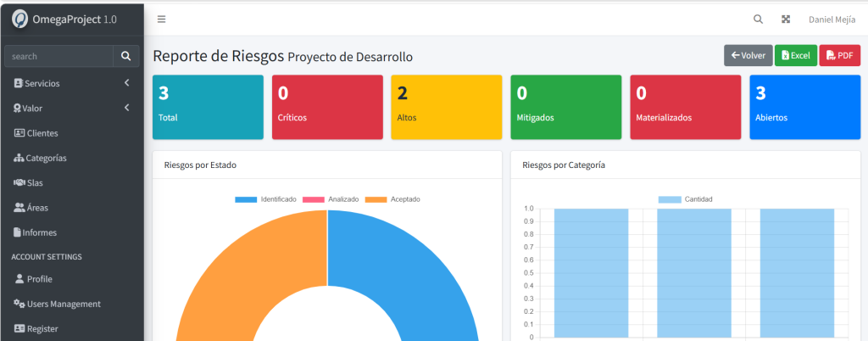Click the OmegaProject 1.0 brand link
This screenshot has width=868, height=341.
click(x=64, y=19)
